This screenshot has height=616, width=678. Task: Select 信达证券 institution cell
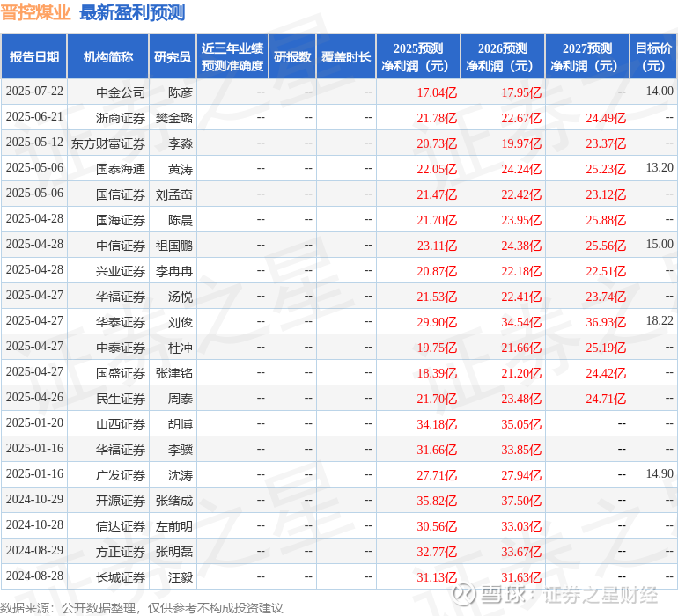[121, 525]
